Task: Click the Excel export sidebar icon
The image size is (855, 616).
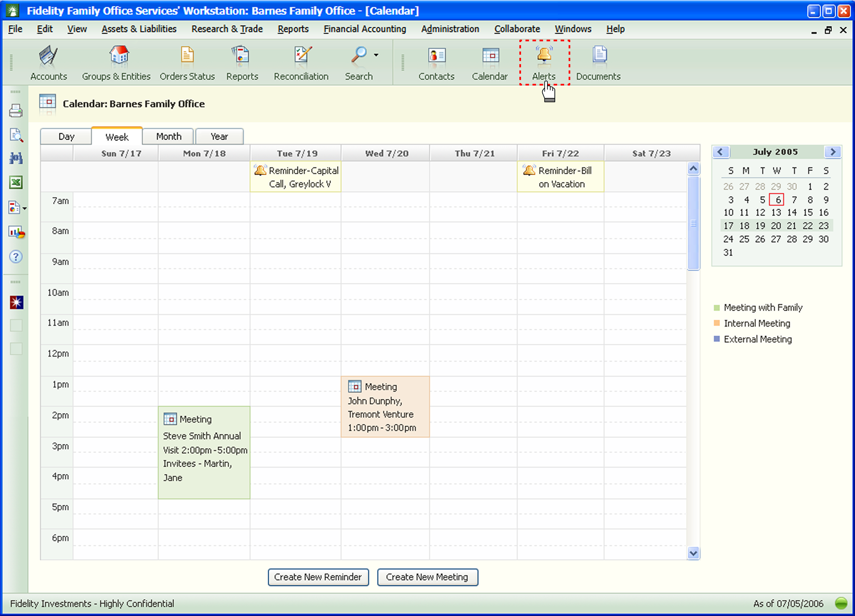Action: 16,183
